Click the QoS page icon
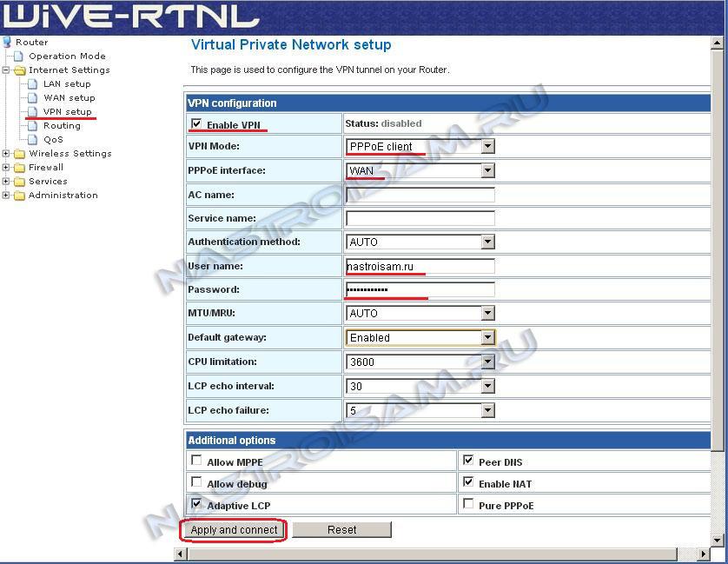728x564 pixels. pyautogui.click(x=33, y=140)
